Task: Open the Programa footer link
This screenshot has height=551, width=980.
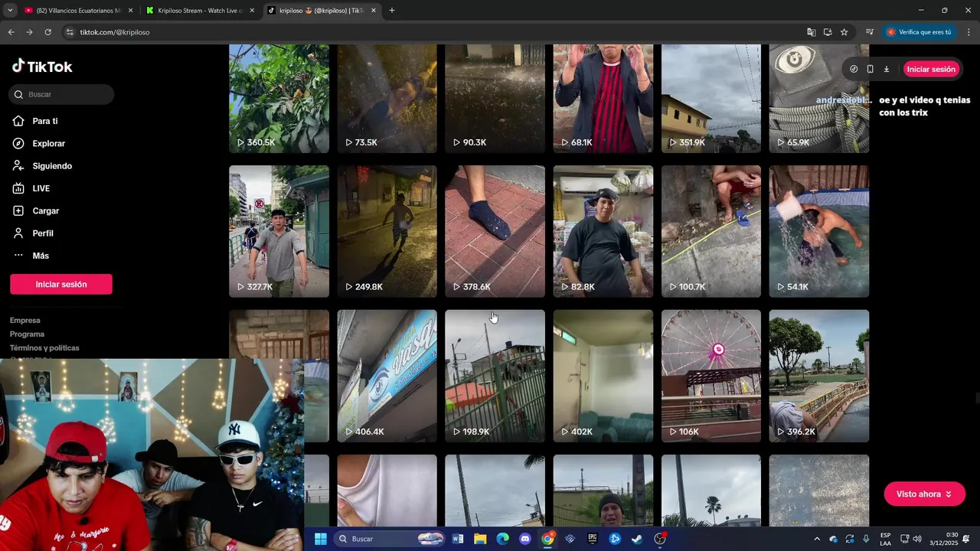Action: tap(27, 334)
